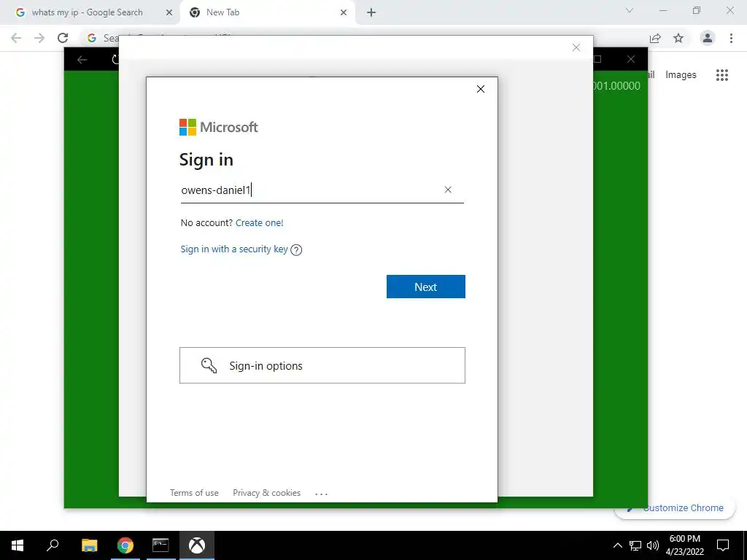
Task: Open Terms of use
Action: point(194,493)
